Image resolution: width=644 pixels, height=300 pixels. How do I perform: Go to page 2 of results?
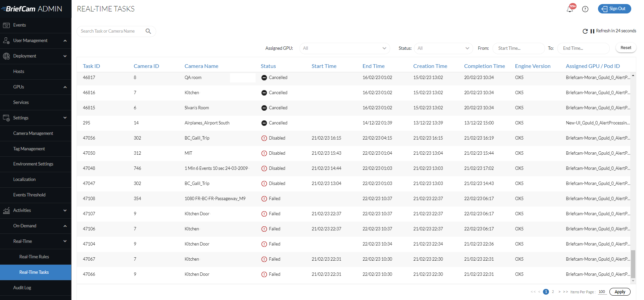coord(553,292)
